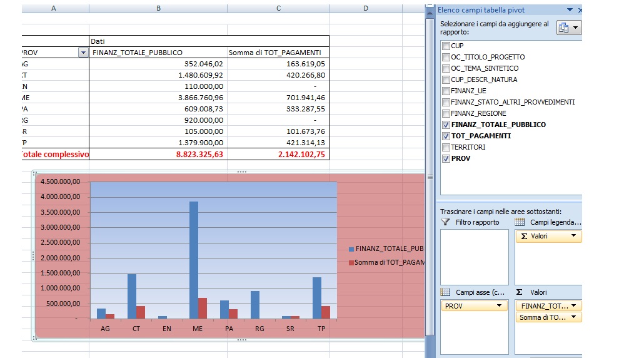Click the Filtro rapporto funnel icon
Image resolution: width=644 pixels, height=358 pixels.
(445, 222)
